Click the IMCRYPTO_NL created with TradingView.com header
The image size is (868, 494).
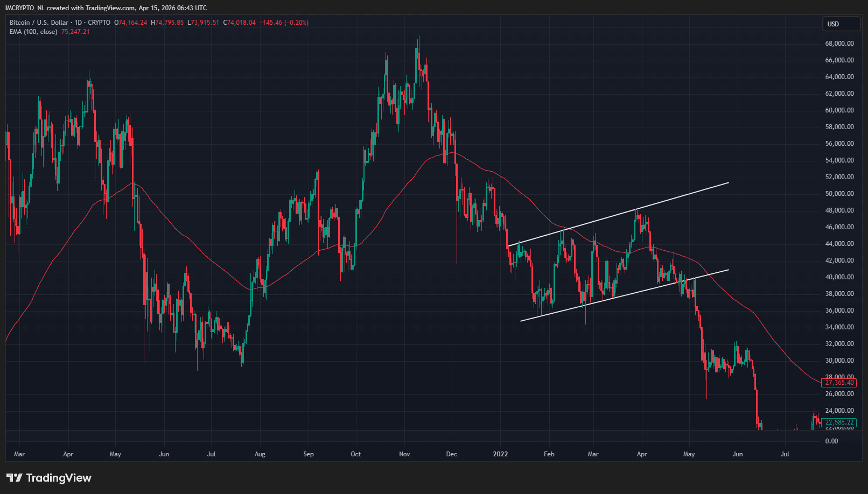point(106,8)
